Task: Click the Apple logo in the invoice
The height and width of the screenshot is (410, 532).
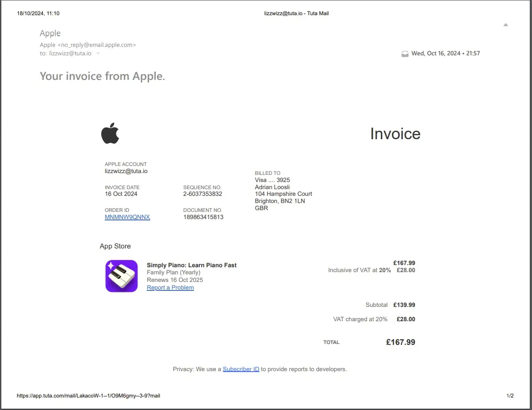Action: [x=110, y=133]
